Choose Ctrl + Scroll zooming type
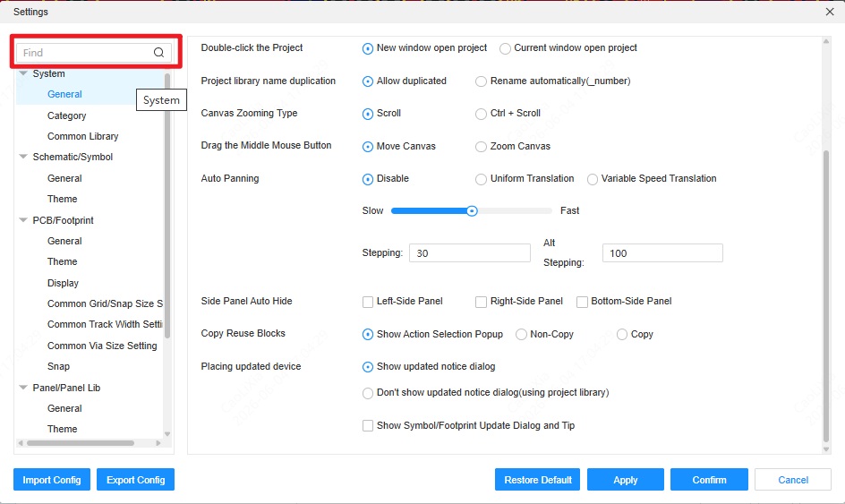This screenshot has height=504, width=845. [481, 114]
